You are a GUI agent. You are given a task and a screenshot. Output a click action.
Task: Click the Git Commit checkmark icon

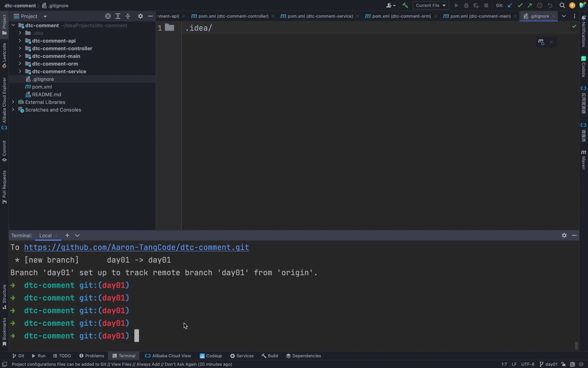pos(520,5)
